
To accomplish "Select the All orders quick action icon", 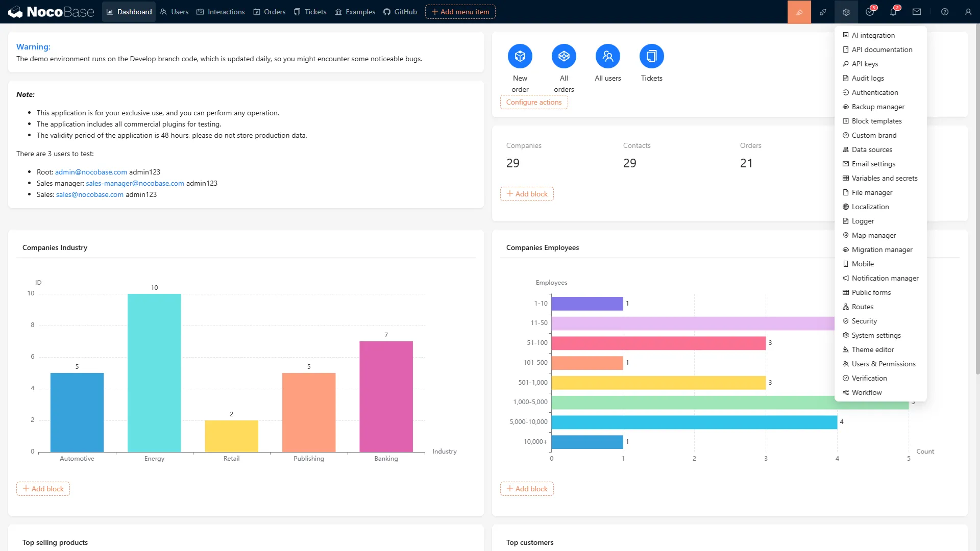I will pos(563,56).
